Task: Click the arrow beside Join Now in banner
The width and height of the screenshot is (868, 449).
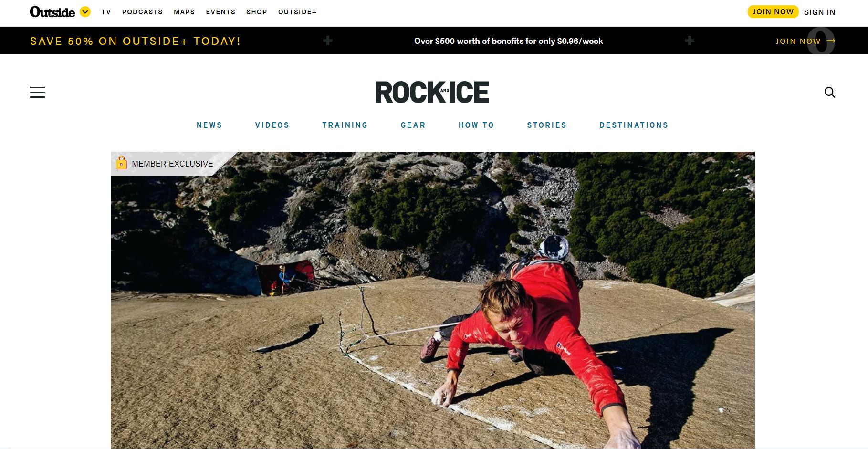Action: [x=831, y=41]
